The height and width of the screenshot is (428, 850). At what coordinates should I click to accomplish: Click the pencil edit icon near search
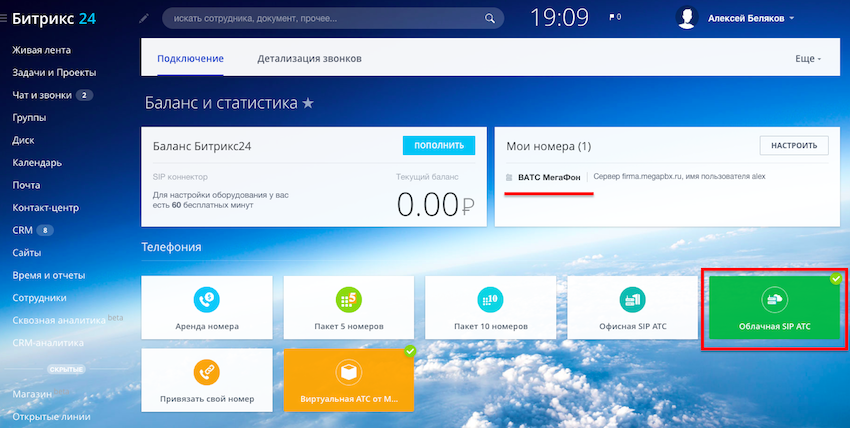(144, 18)
